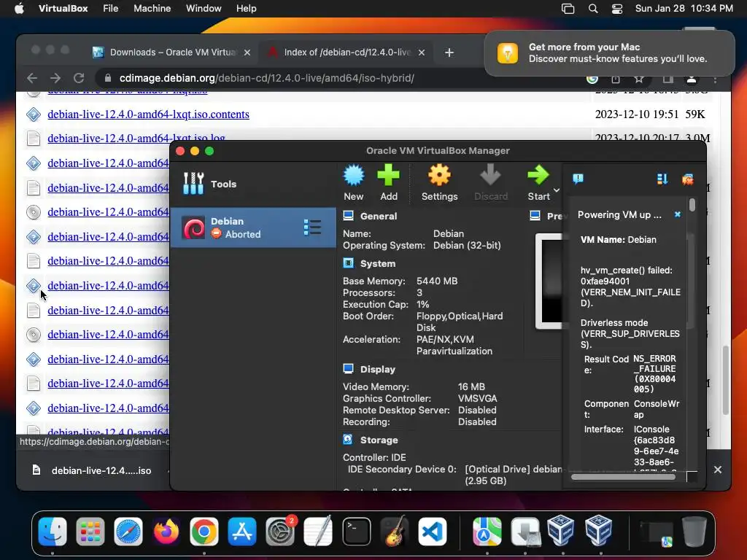Open Launchpad from the Dock
The width and height of the screenshot is (747, 560).
[x=90, y=532]
